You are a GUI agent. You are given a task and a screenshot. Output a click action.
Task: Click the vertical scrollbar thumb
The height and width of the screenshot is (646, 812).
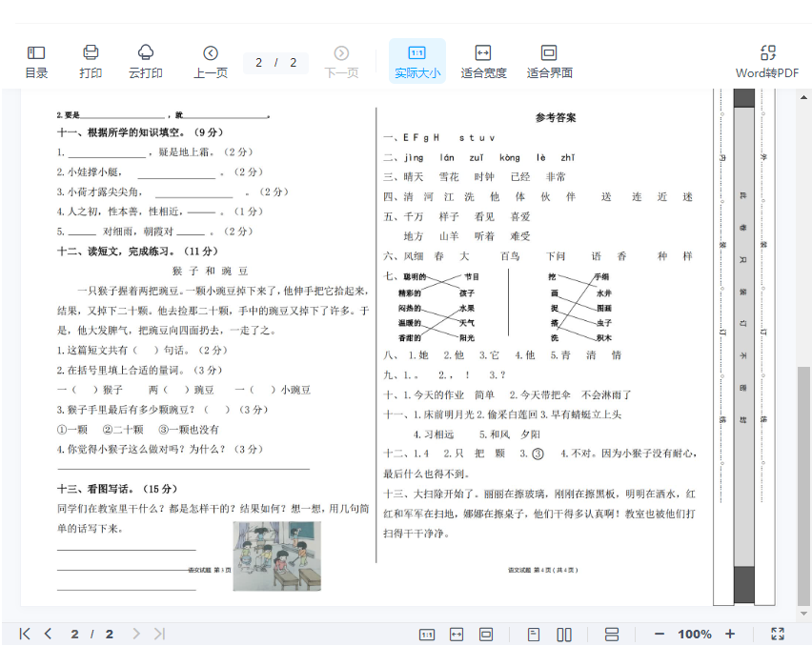pyautogui.click(x=803, y=486)
